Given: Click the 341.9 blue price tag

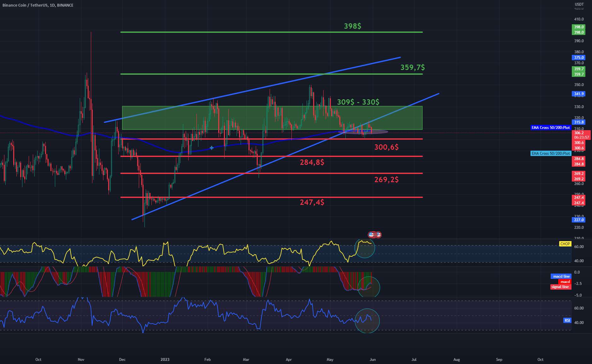Looking at the screenshot, I should (x=579, y=94).
